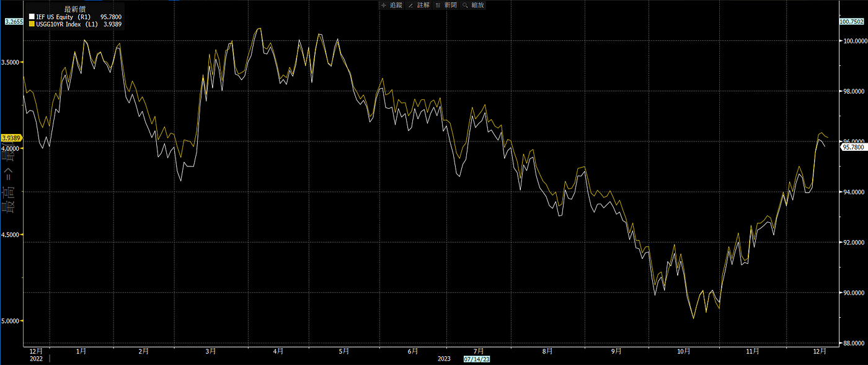Click the 2月 label on time axis
This screenshot has height=365, width=868.
coord(144,351)
